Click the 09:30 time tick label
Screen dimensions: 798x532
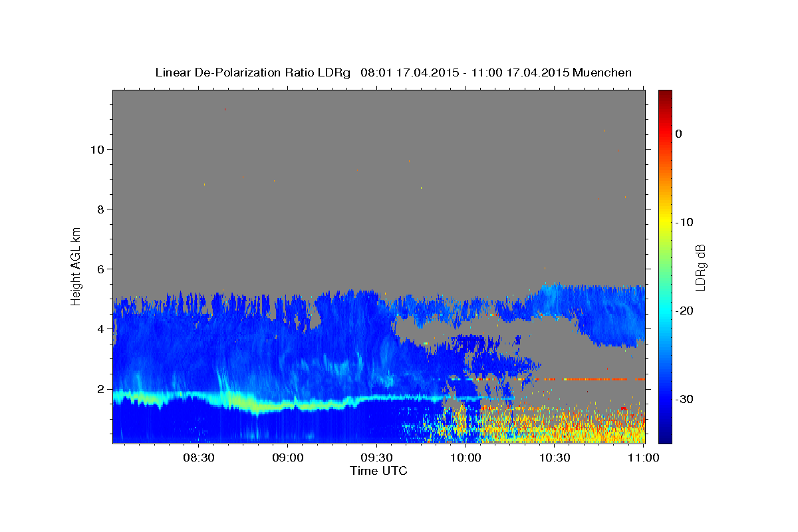pyautogui.click(x=376, y=458)
